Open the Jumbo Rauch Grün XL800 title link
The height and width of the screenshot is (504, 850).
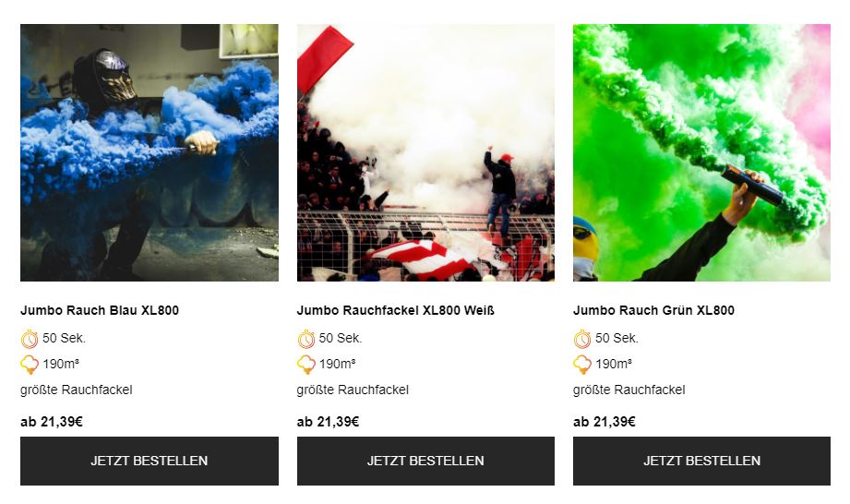tap(653, 310)
